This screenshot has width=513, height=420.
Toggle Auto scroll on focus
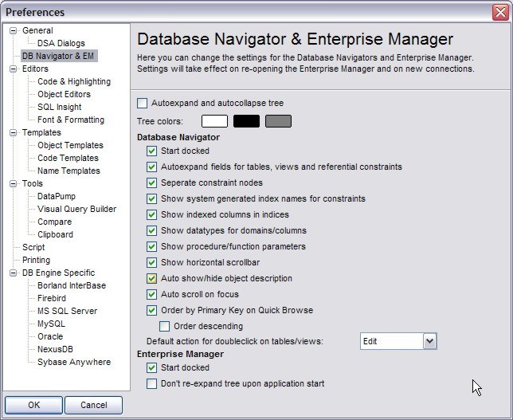point(151,294)
